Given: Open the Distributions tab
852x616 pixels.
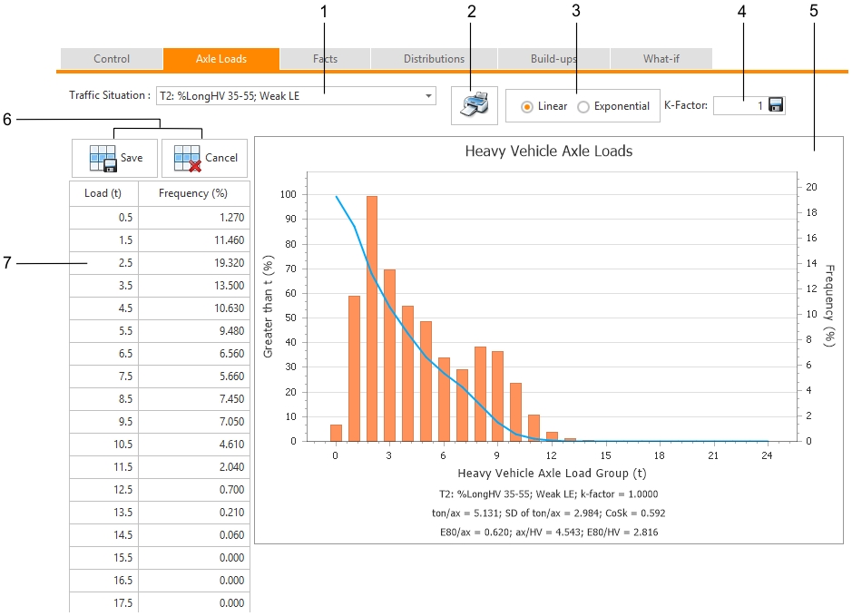Looking at the screenshot, I should [434, 59].
